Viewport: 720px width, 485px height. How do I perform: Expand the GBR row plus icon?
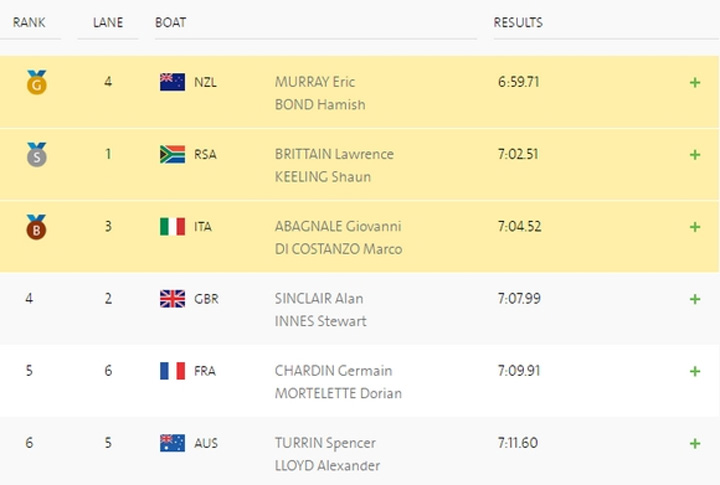pyautogui.click(x=695, y=298)
